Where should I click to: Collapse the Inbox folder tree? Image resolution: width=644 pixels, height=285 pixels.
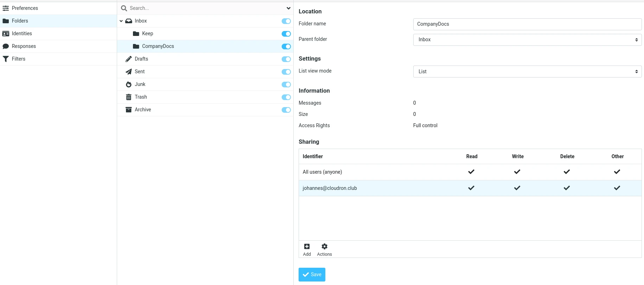click(x=121, y=21)
